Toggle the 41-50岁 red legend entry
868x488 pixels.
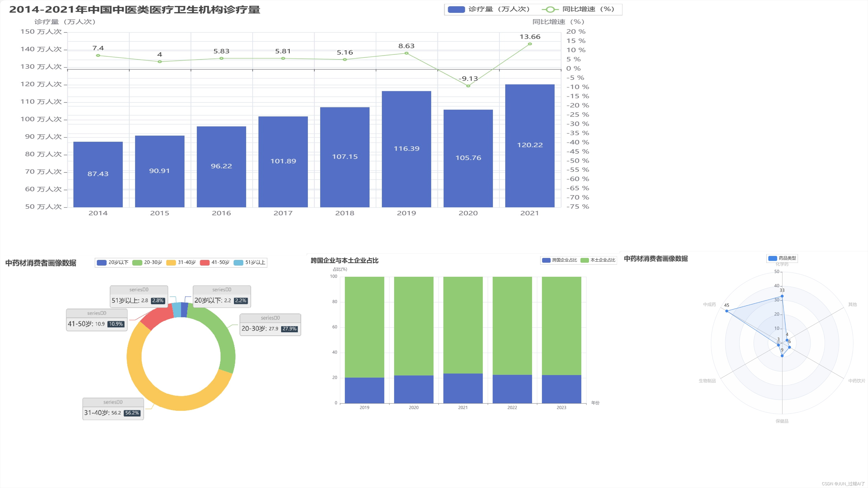(205, 263)
